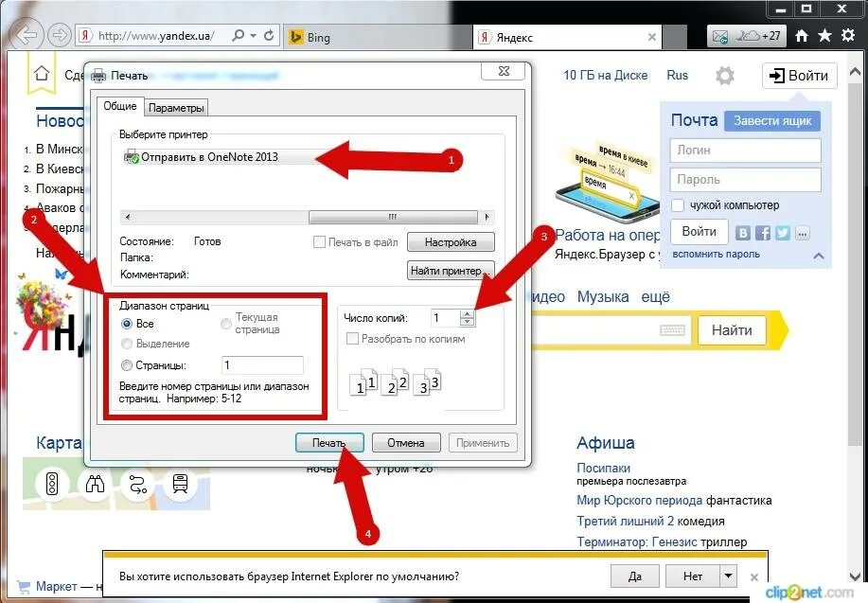The height and width of the screenshot is (603, 868).
Task: Tick the чужой компьютер checkbox
Action: (678, 205)
